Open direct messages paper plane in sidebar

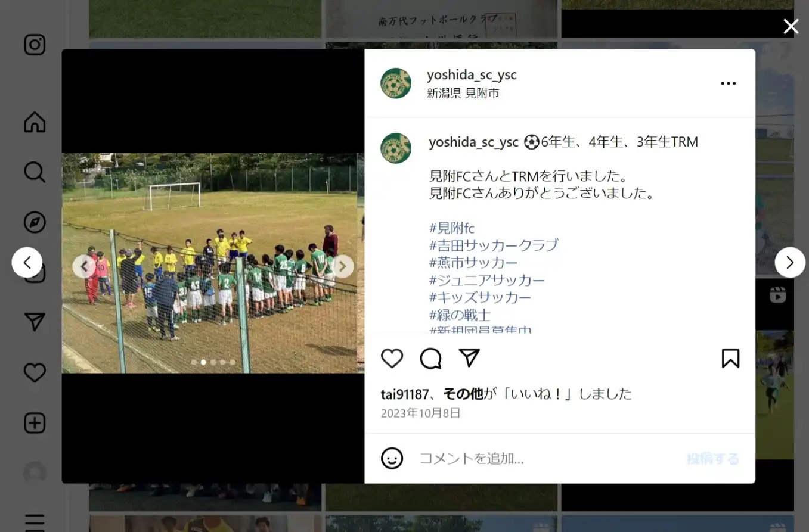point(35,322)
